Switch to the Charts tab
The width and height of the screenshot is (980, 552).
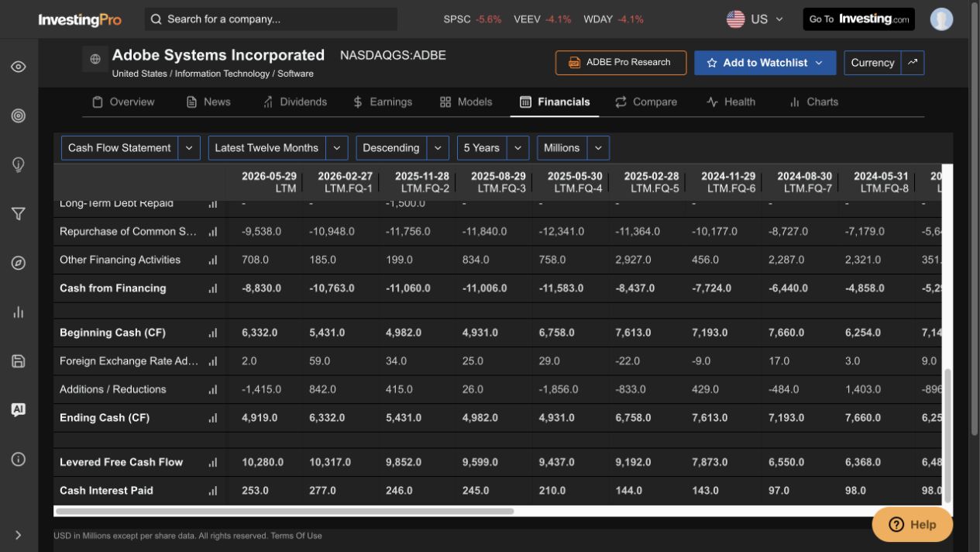(x=813, y=102)
